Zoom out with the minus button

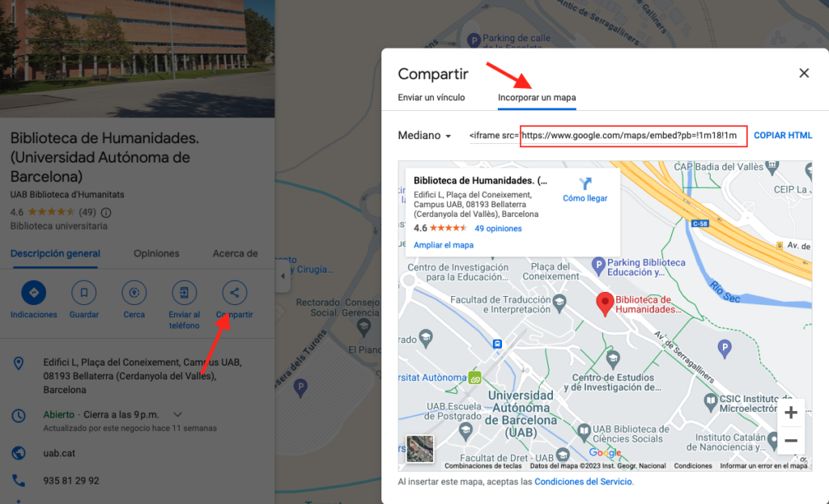pyautogui.click(x=791, y=441)
